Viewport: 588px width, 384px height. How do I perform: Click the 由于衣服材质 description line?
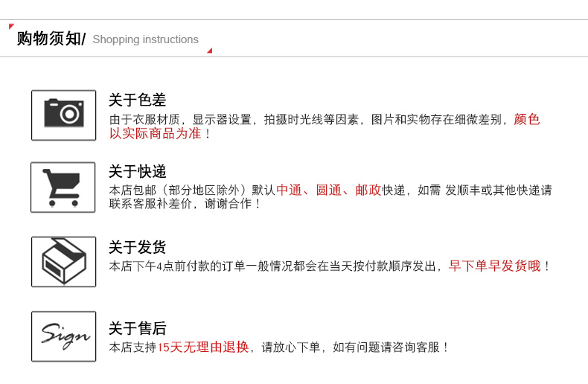coord(298,119)
